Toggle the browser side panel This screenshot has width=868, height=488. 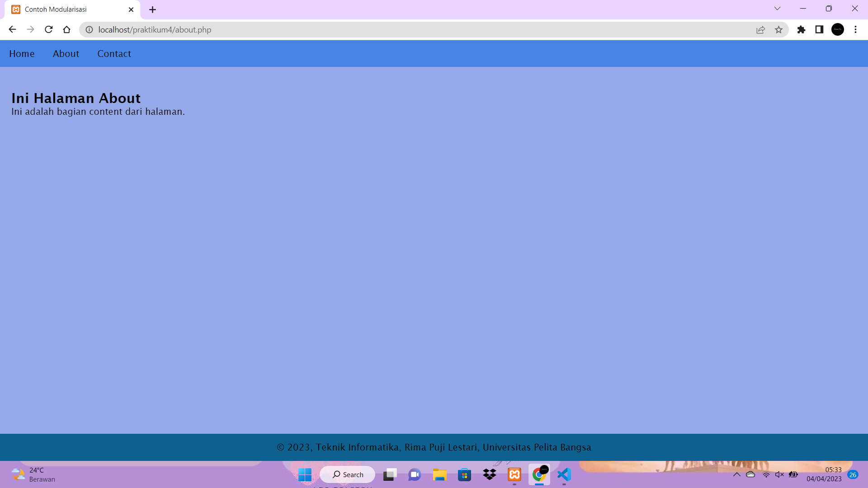pyautogui.click(x=819, y=30)
